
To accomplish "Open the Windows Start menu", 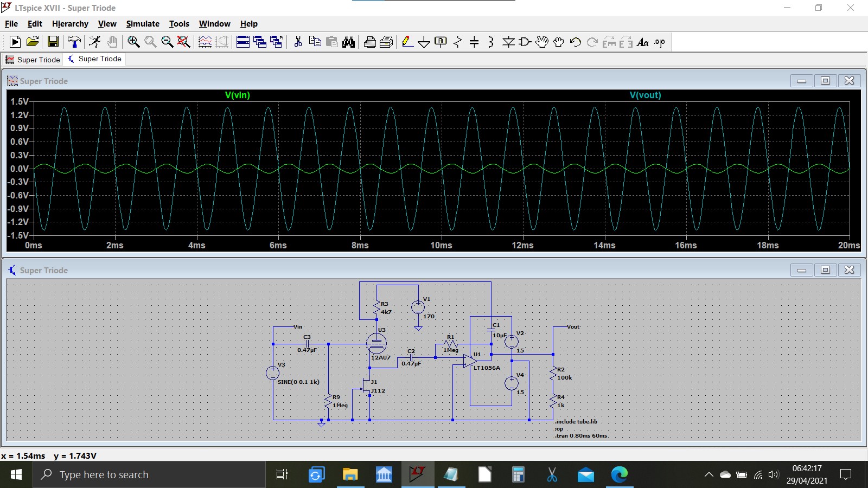I will 16,475.
